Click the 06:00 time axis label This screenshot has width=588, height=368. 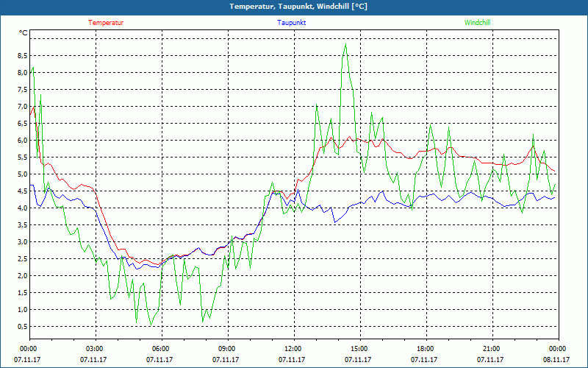[162, 349]
